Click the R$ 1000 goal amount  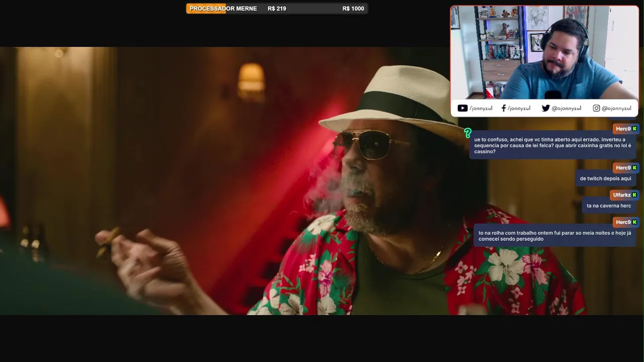pos(353,9)
